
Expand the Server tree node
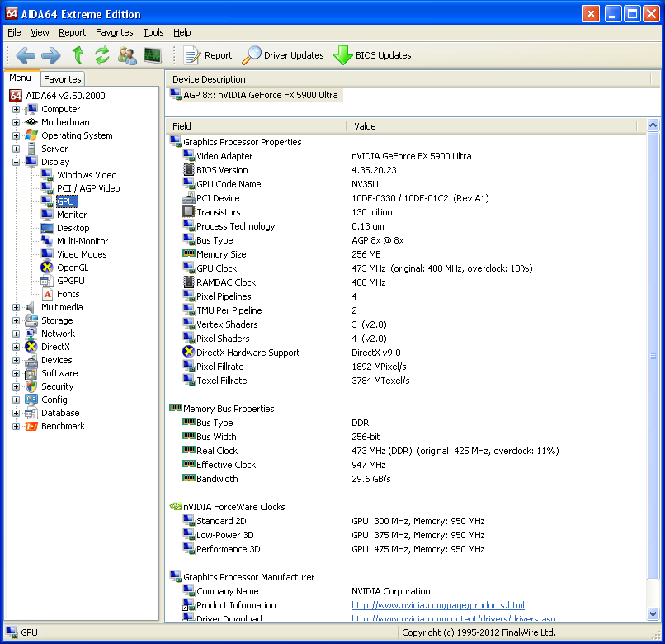(x=16, y=149)
